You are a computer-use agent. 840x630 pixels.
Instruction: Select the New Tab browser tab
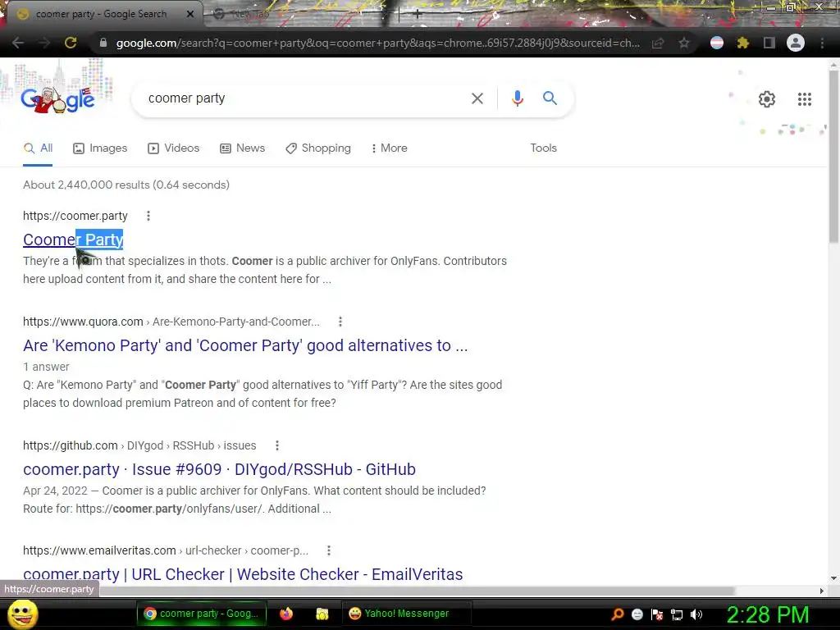point(300,14)
